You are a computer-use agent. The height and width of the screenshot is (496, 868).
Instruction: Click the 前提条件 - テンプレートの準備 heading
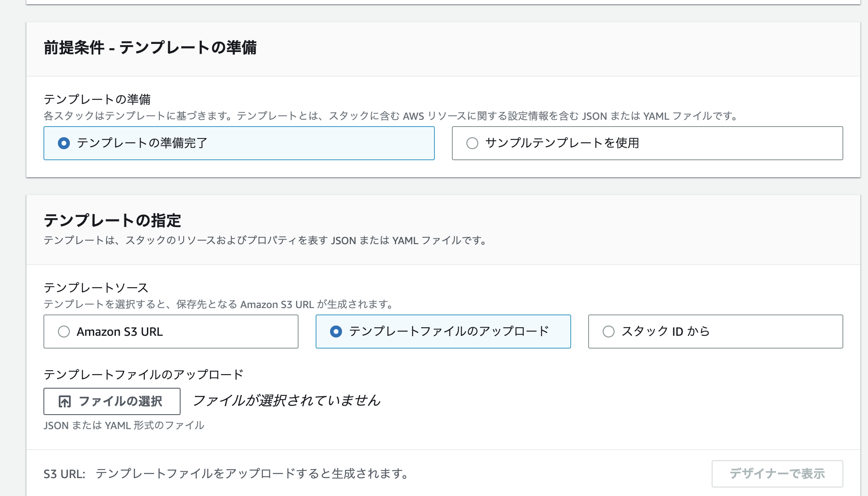[x=150, y=48]
